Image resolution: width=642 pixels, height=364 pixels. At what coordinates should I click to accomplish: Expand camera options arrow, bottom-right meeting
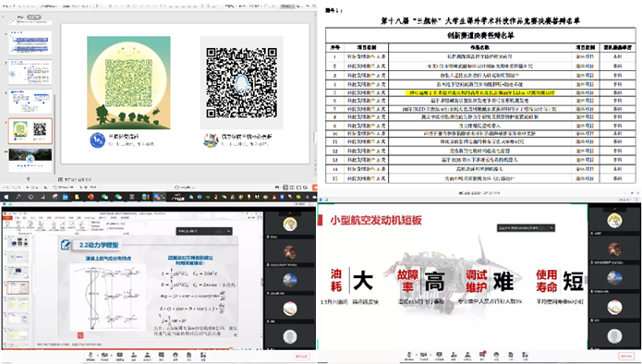430,355
